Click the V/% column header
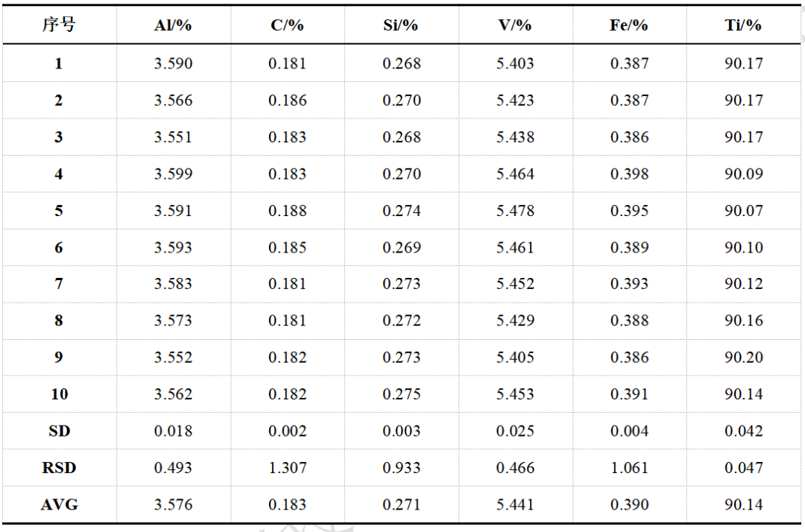805x532 pixels. [515, 25]
